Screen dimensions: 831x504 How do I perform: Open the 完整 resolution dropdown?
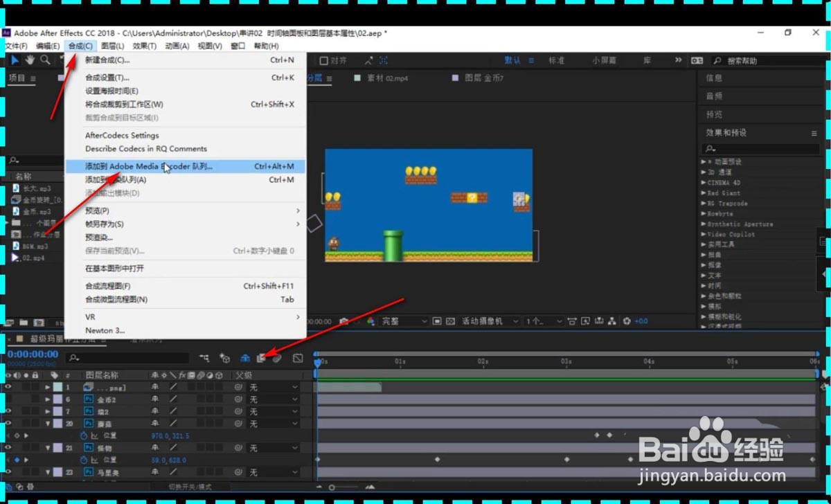[404, 321]
